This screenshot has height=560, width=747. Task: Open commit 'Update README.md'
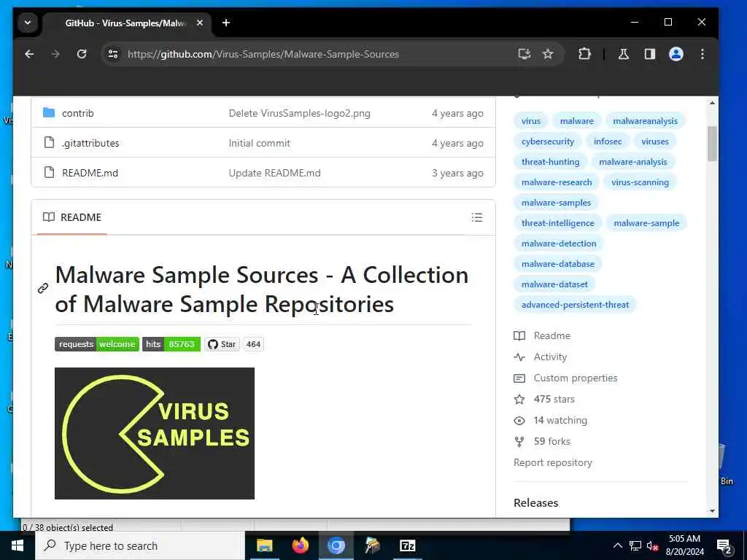pos(274,174)
